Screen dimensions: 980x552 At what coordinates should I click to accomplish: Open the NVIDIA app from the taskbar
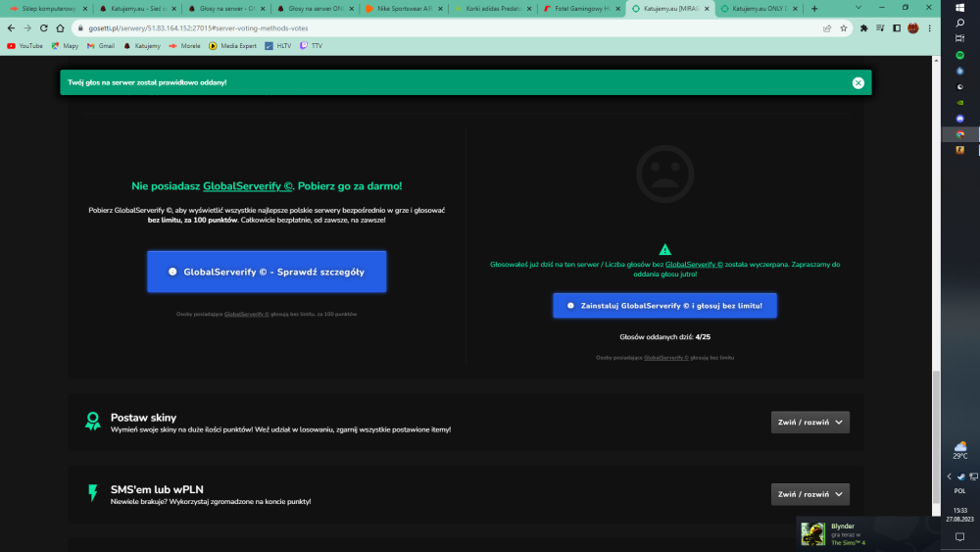coord(960,103)
